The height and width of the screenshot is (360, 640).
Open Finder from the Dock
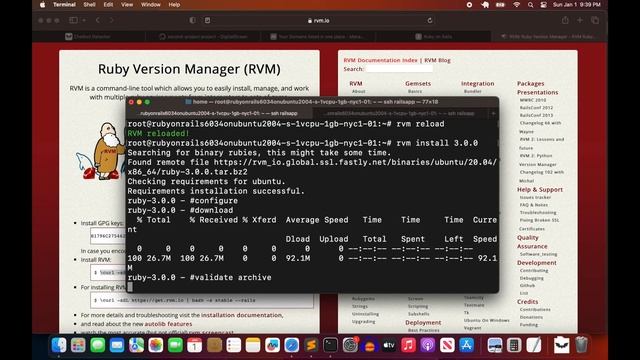coord(59,345)
